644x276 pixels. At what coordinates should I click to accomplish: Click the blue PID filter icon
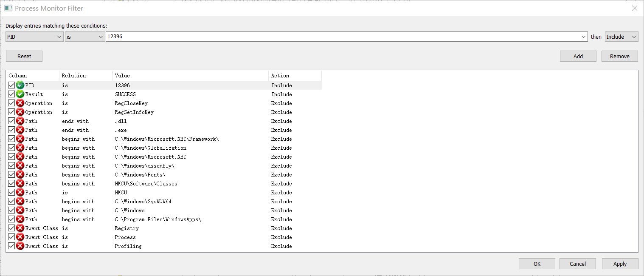point(20,85)
